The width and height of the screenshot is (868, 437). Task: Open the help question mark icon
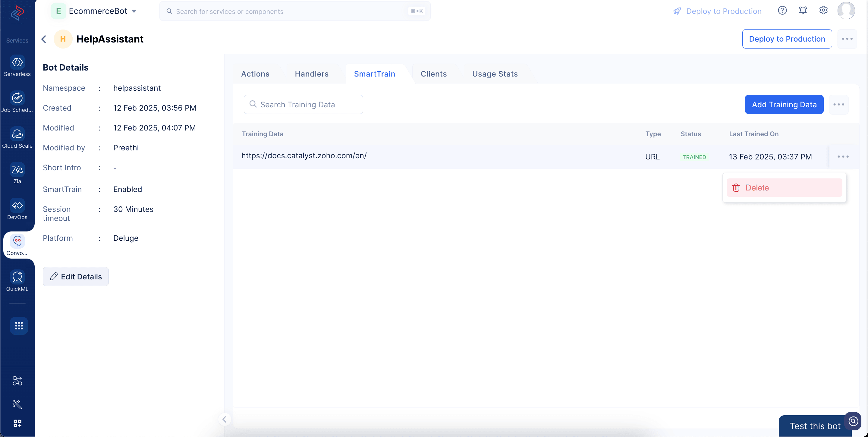point(782,11)
